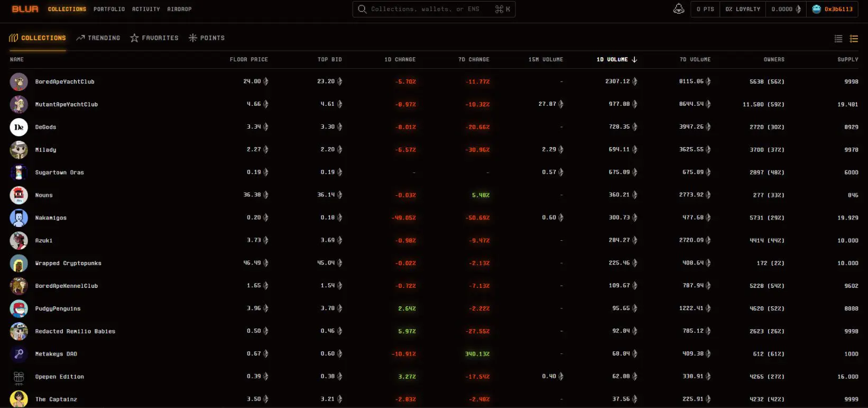The image size is (868, 408).
Task: Open the Airdrop page
Action: (179, 9)
